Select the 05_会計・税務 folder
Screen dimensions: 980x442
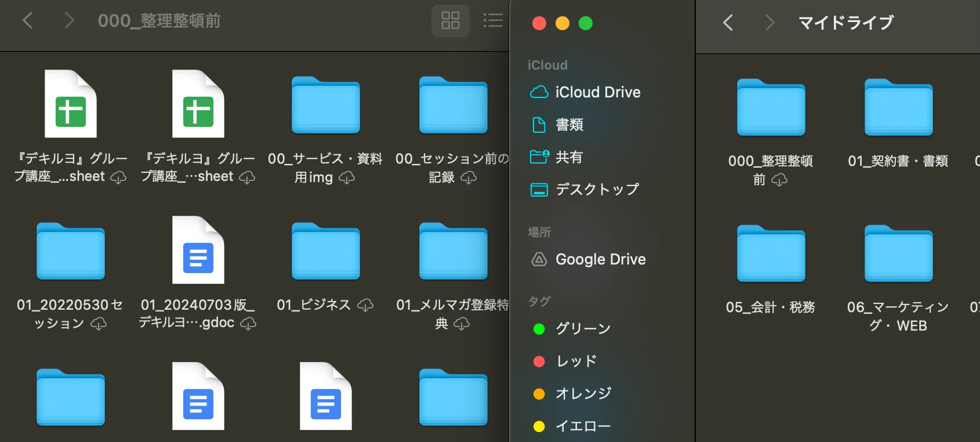tap(771, 253)
